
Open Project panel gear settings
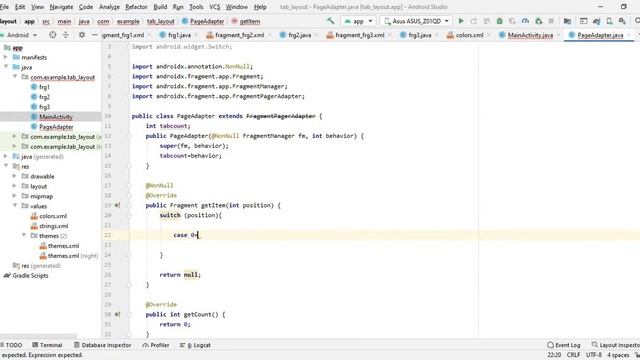tap(82, 35)
